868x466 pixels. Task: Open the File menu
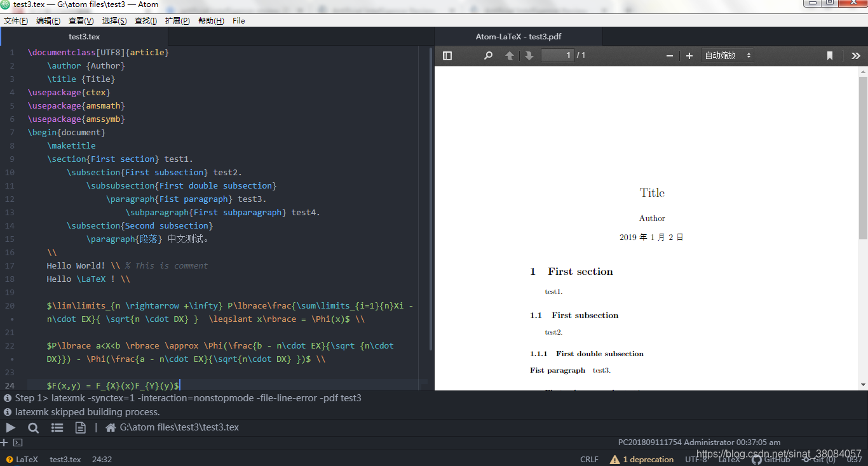pyautogui.click(x=239, y=21)
